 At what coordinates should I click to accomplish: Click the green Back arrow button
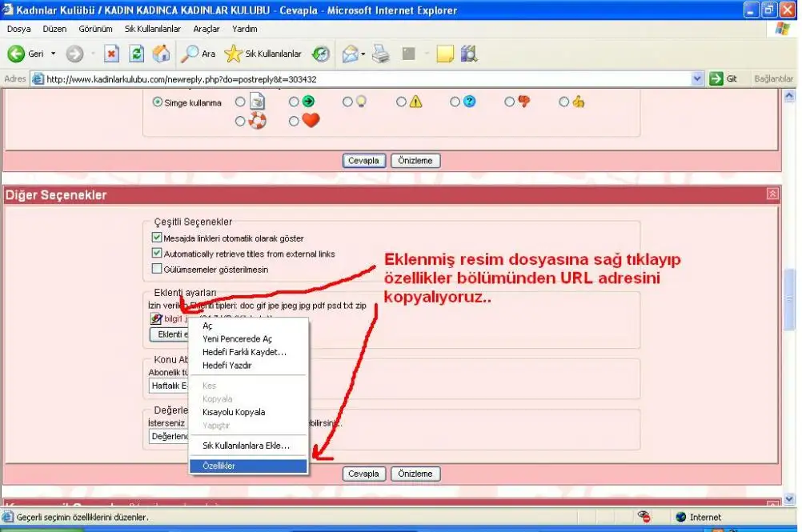tap(17, 54)
